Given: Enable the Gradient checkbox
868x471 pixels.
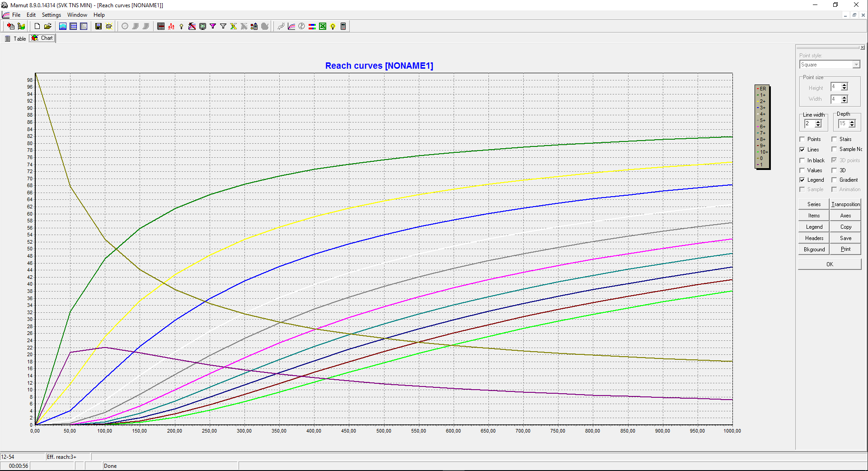Looking at the screenshot, I should [x=835, y=180].
